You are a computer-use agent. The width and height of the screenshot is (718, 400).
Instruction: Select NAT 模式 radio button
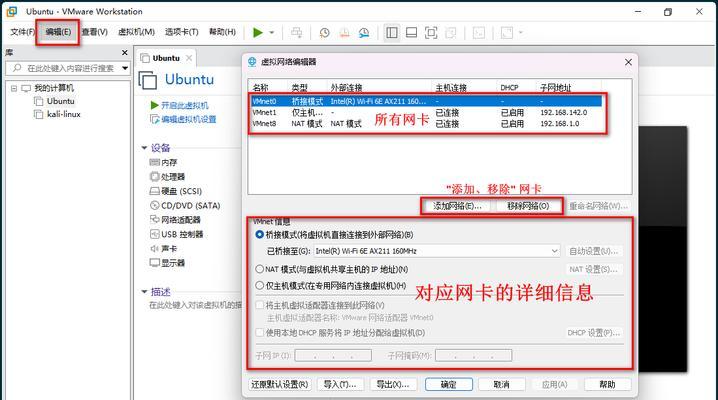[x=260, y=269]
